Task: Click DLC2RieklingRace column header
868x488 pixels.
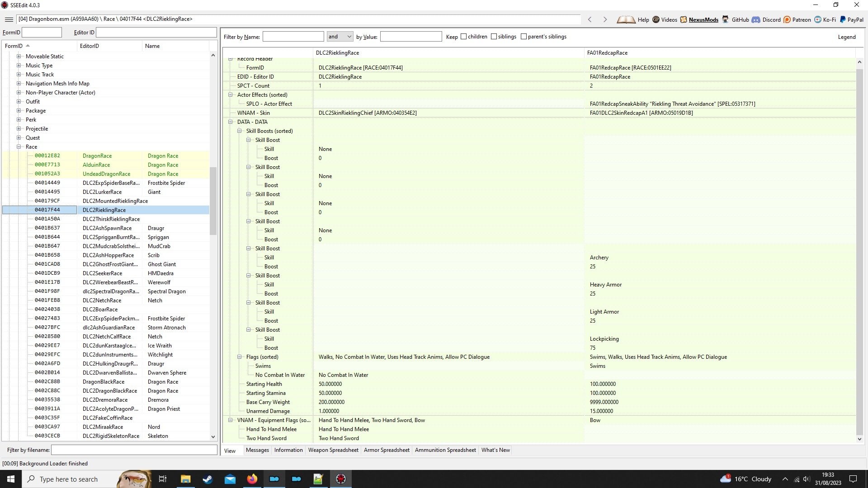Action: pyautogui.click(x=448, y=53)
